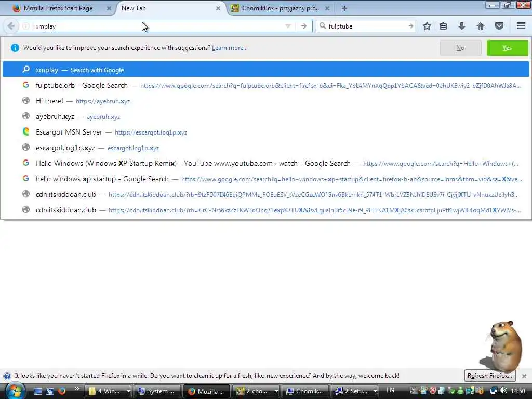Click the back arrow navigation button
Viewport: 532px width, 399px height.
[11, 26]
